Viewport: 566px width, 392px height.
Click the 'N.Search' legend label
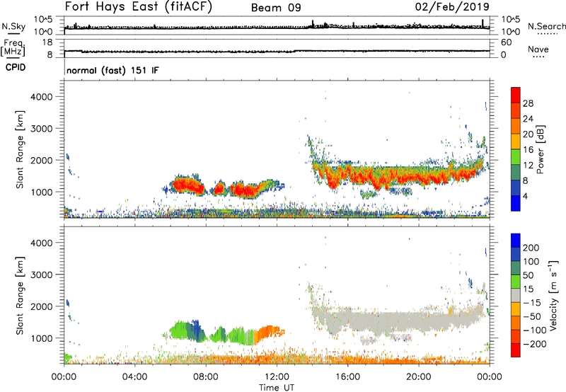pos(546,26)
